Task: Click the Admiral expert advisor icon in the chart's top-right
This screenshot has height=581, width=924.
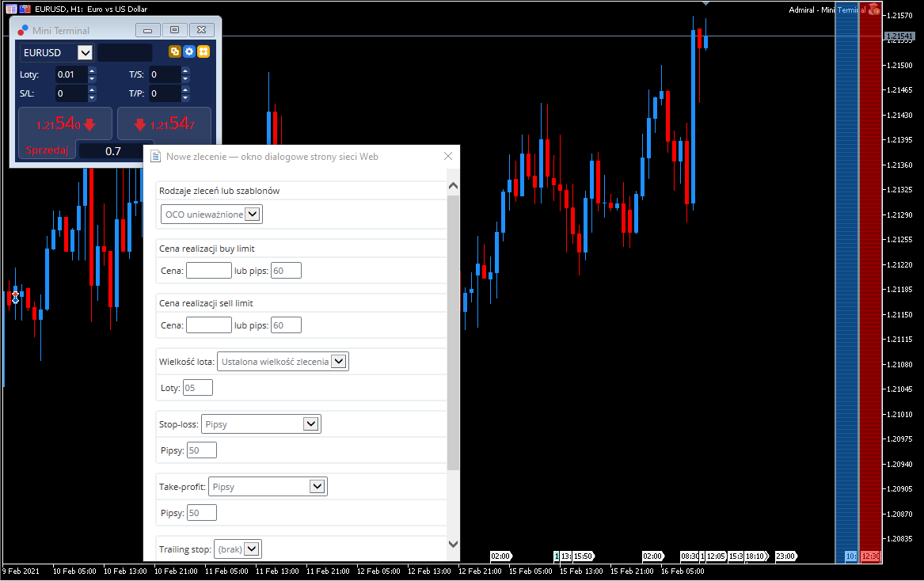Action: pos(874,9)
